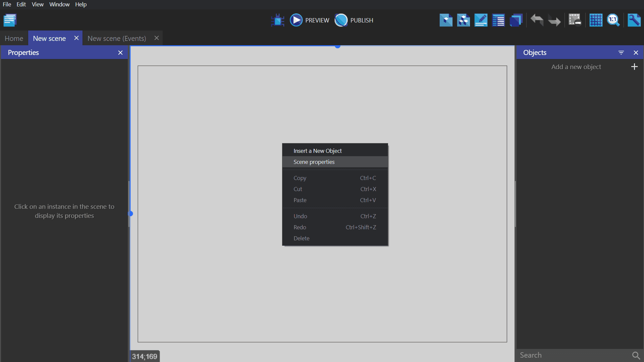The image size is (644, 362).
Task: Select Scene properties in context menu
Action: pyautogui.click(x=314, y=162)
